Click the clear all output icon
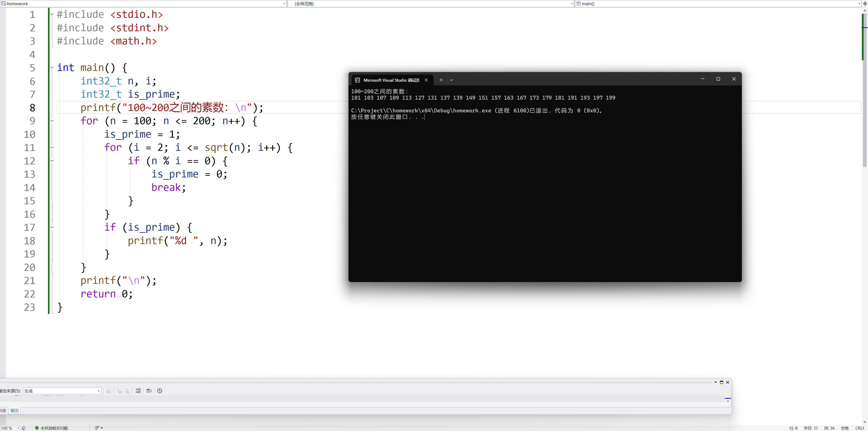This screenshot has width=868, height=431. 138,391
